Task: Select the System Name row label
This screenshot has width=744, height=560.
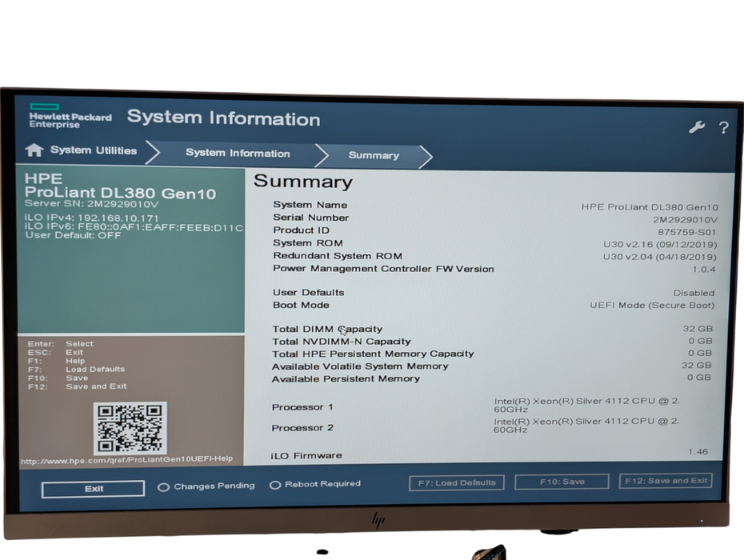Action: click(x=310, y=205)
